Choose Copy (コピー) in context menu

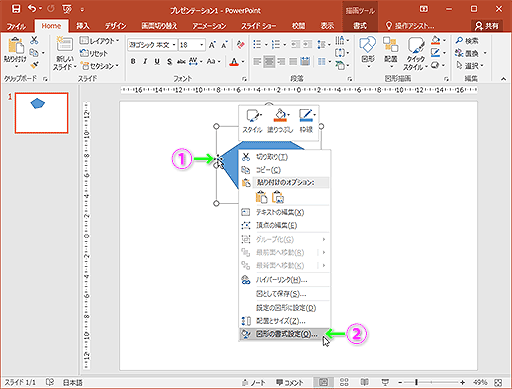(x=284, y=170)
